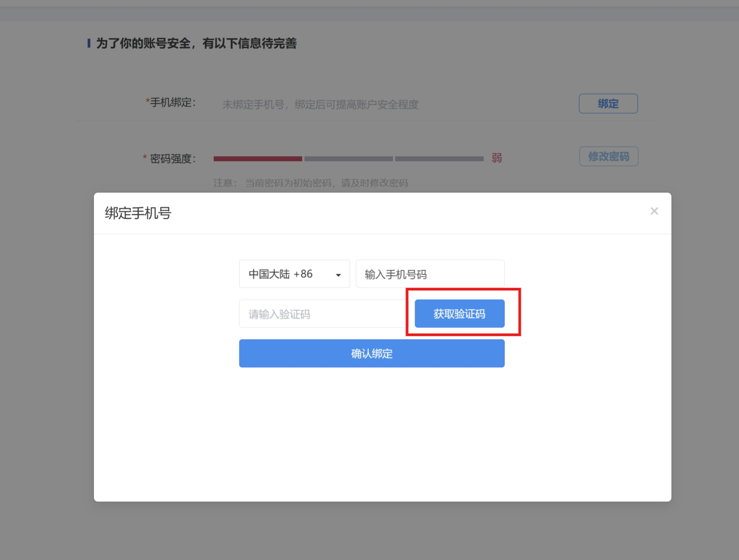The width and height of the screenshot is (739, 560).
Task: Click the 当前密码为初始密码 notice text
Action: (326, 183)
